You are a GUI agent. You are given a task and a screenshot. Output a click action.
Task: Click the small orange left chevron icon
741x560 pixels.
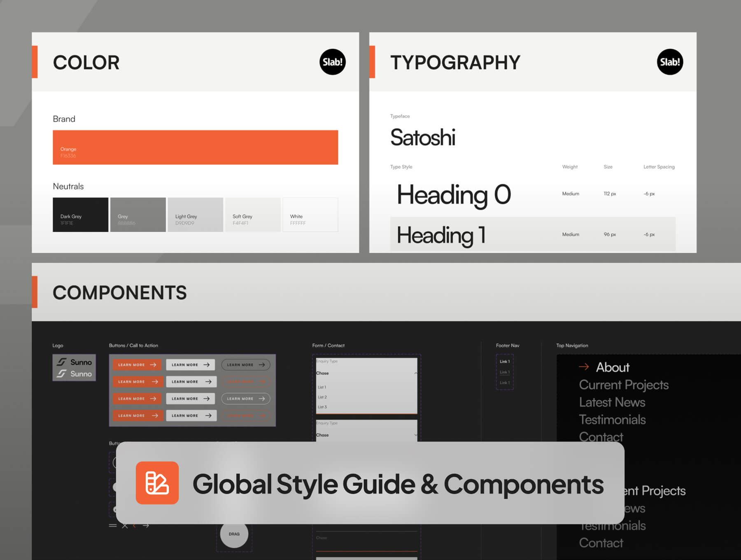[134, 526]
